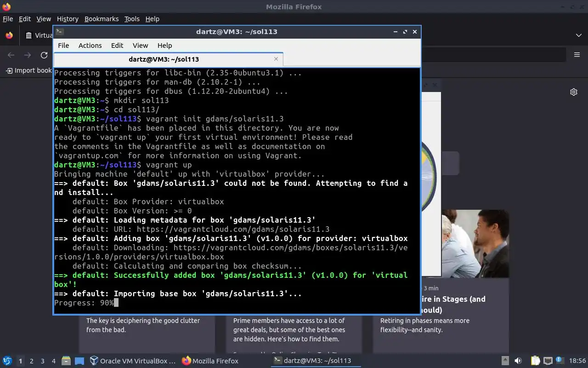Image resolution: width=588 pixels, height=368 pixels.
Task: Click the 'default: Box Version: >= 0' line
Action: click(132, 211)
